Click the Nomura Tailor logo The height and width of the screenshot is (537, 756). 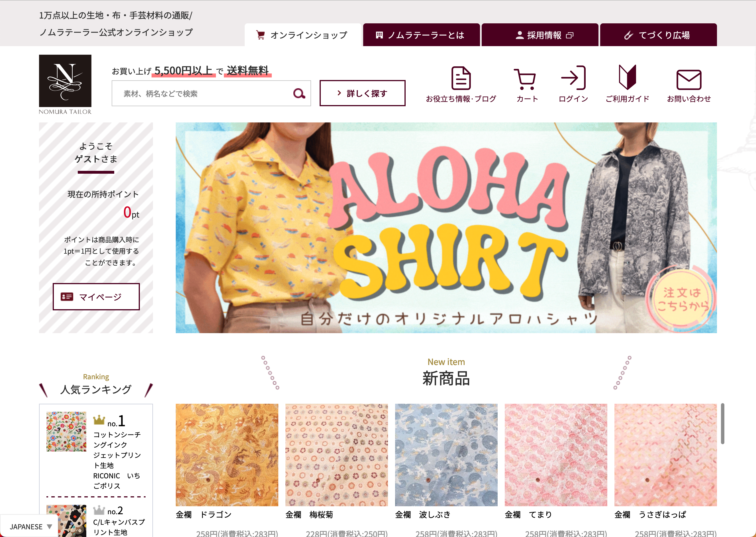click(65, 85)
